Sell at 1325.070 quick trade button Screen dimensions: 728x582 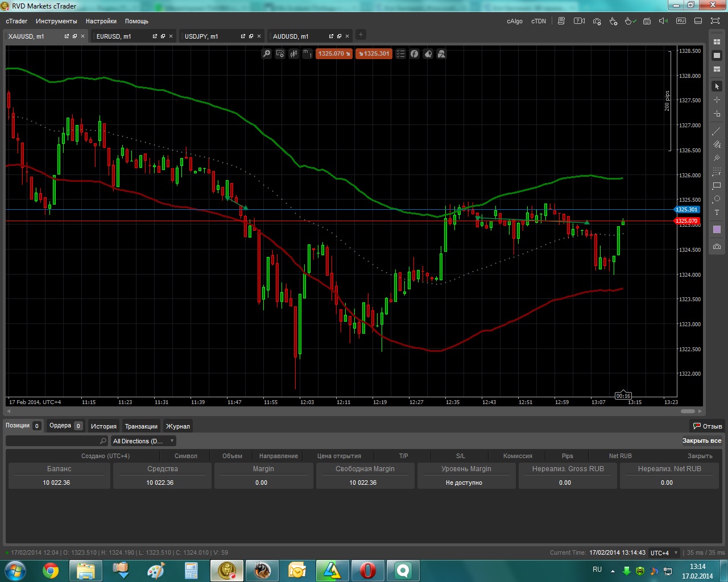(x=334, y=53)
